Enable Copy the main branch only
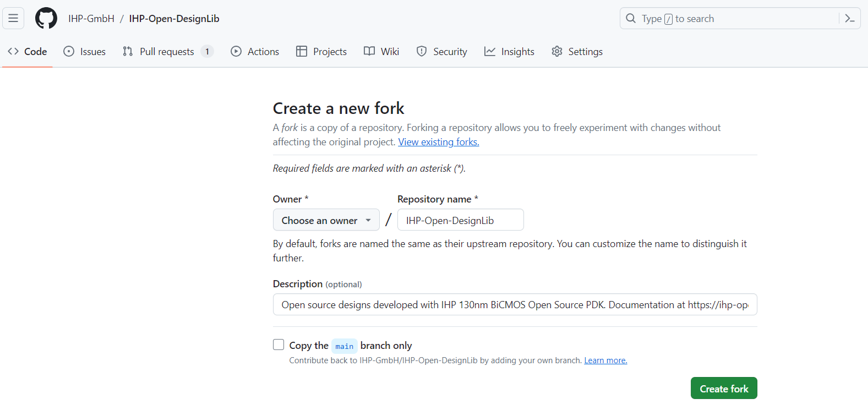 (279, 345)
